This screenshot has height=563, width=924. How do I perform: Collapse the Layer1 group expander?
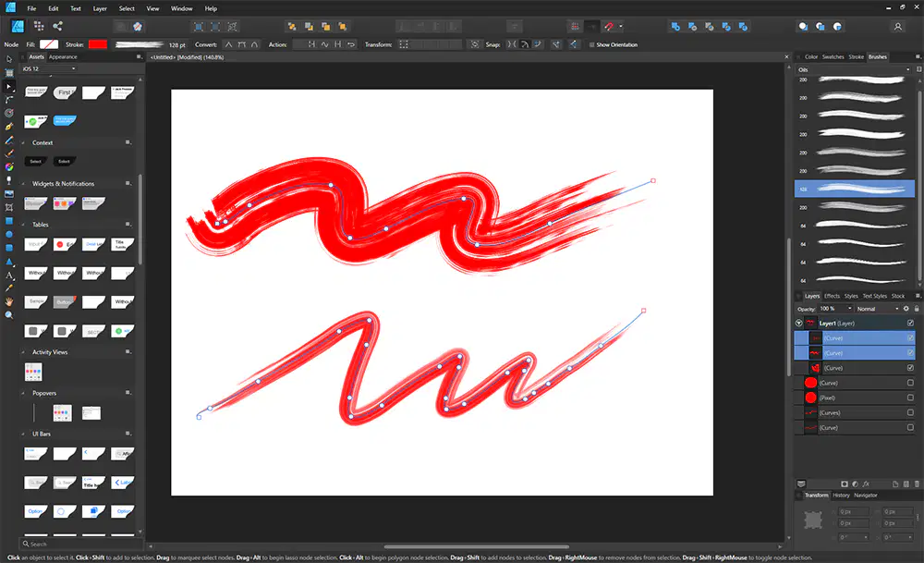click(x=799, y=323)
